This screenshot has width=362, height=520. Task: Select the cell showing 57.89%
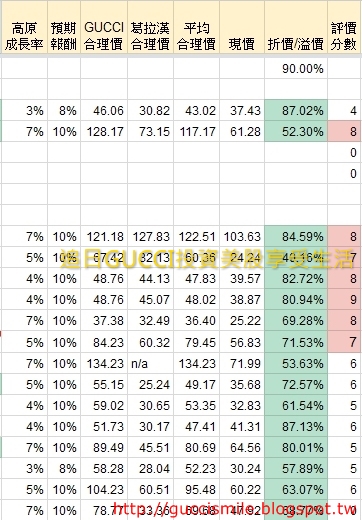pyautogui.click(x=296, y=469)
